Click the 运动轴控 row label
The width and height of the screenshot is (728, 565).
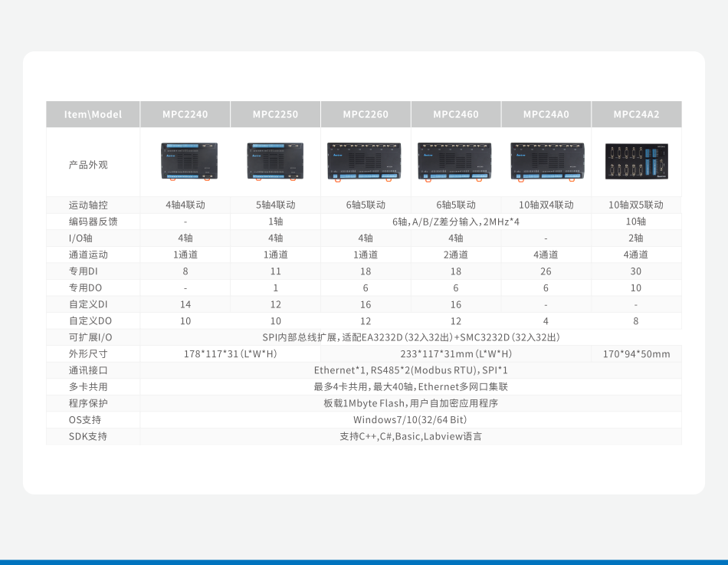(x=88, y=205)
